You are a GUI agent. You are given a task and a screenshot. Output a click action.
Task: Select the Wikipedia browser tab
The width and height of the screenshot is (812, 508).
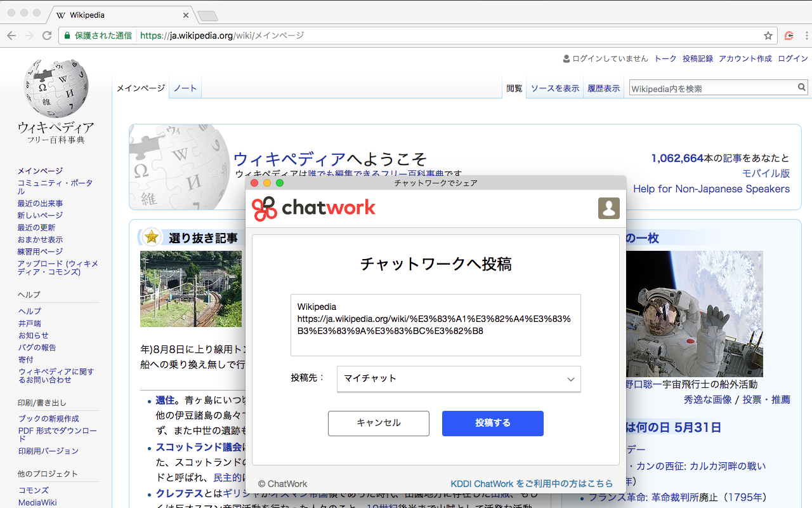121,15
